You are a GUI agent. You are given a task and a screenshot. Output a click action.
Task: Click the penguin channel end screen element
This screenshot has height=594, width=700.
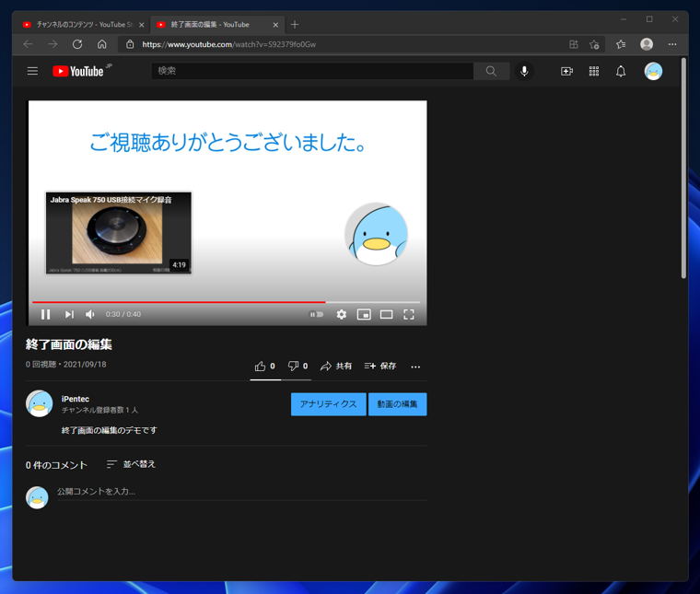(377, 234)
